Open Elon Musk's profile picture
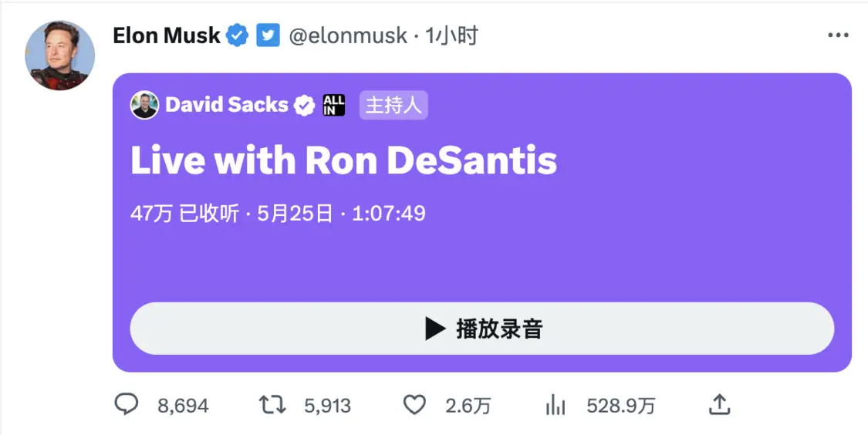This screenshot has width=868, height=435. [60, 56]
